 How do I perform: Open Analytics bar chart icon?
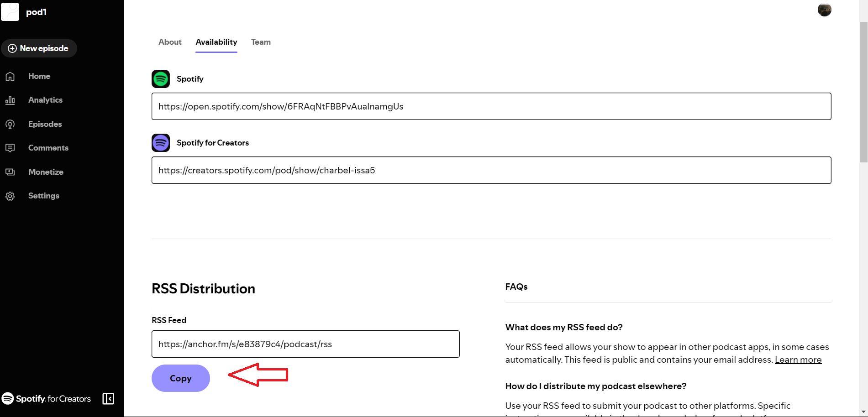(x=10, y=100)
